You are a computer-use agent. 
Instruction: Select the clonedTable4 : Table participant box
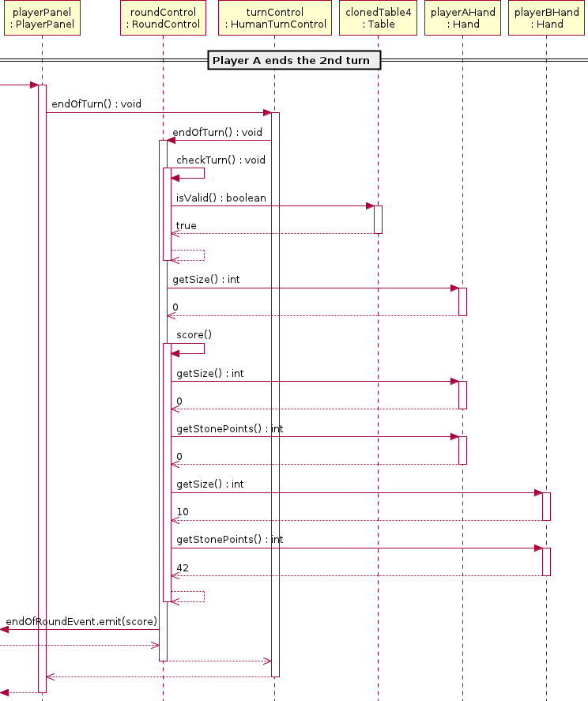point(379,18)
